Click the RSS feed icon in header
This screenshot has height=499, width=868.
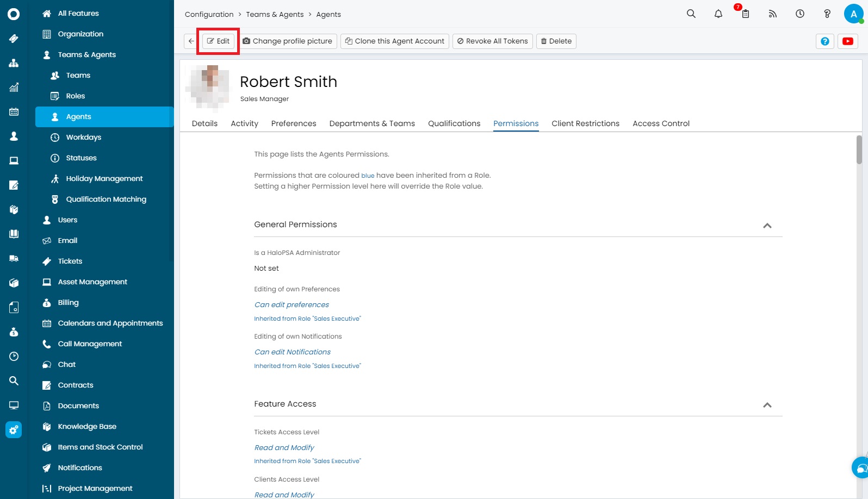(x=772, y=14)
